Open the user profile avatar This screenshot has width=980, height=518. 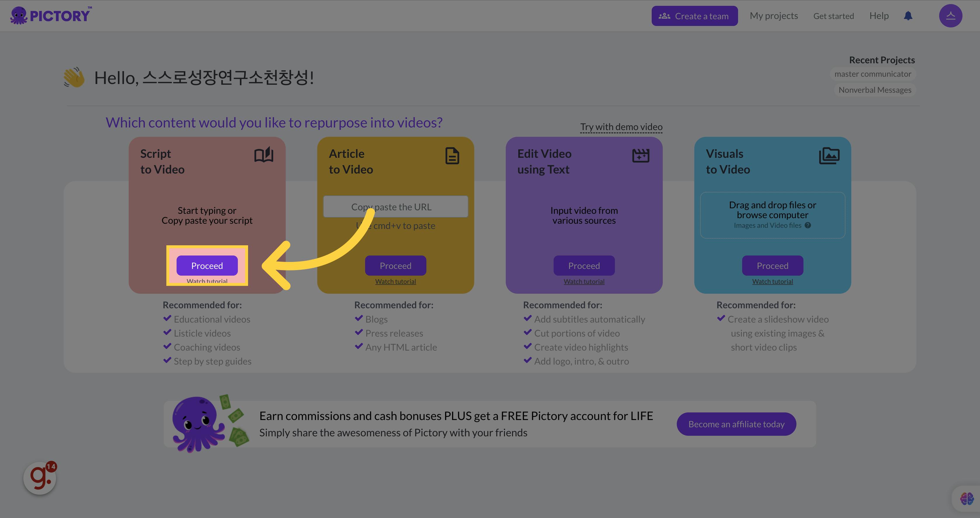(x=950, y=15)
